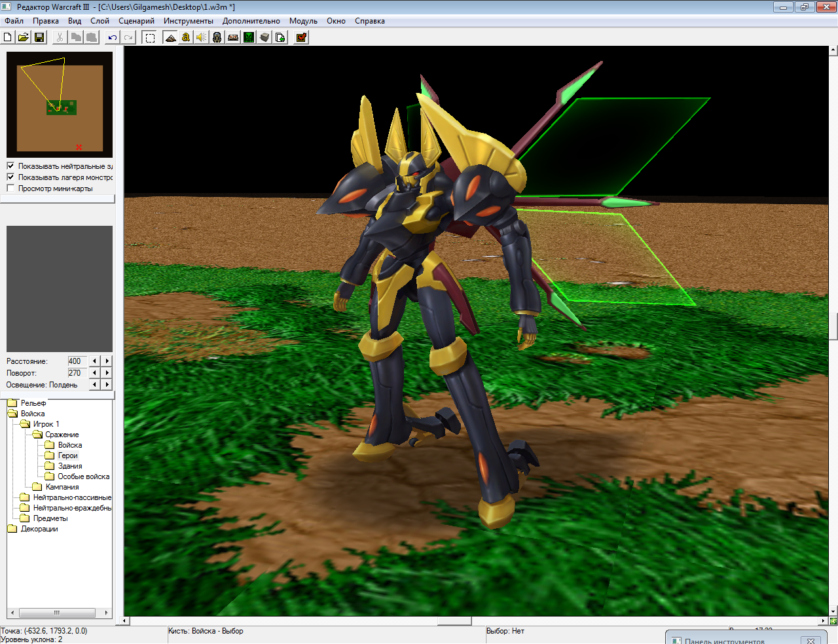Save the map with the floppy icon
The width and height of the screenshot is (838, 644).
click(39, 37)
